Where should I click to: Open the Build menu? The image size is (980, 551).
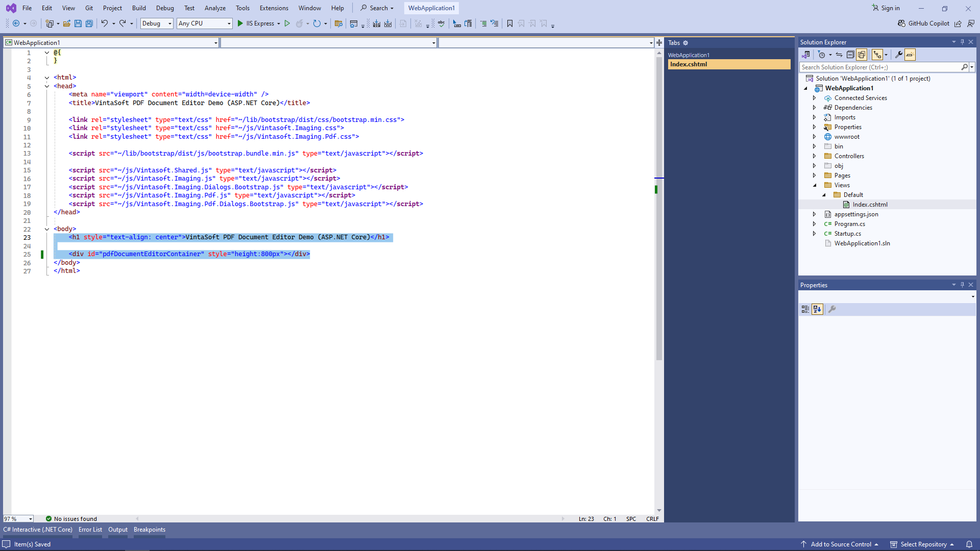tap(139, 8)
